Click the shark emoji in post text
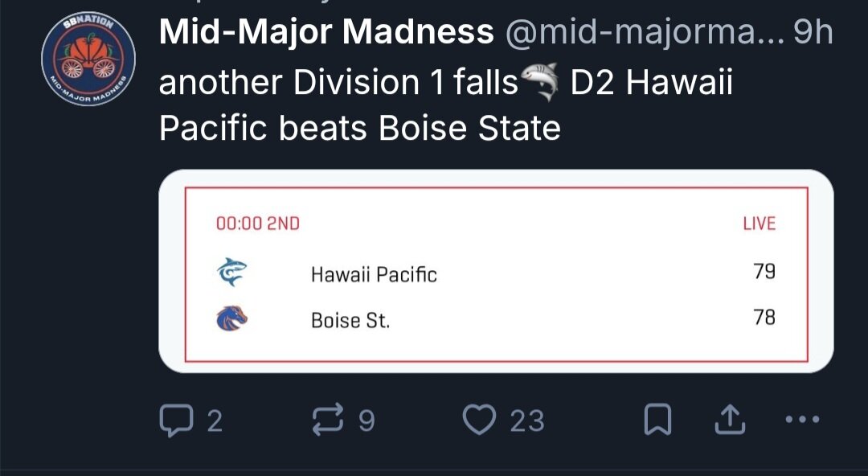 point(540,82)
